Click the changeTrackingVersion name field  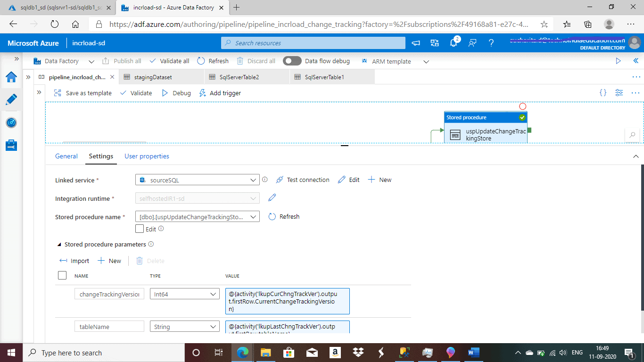(x=109, y=294)
